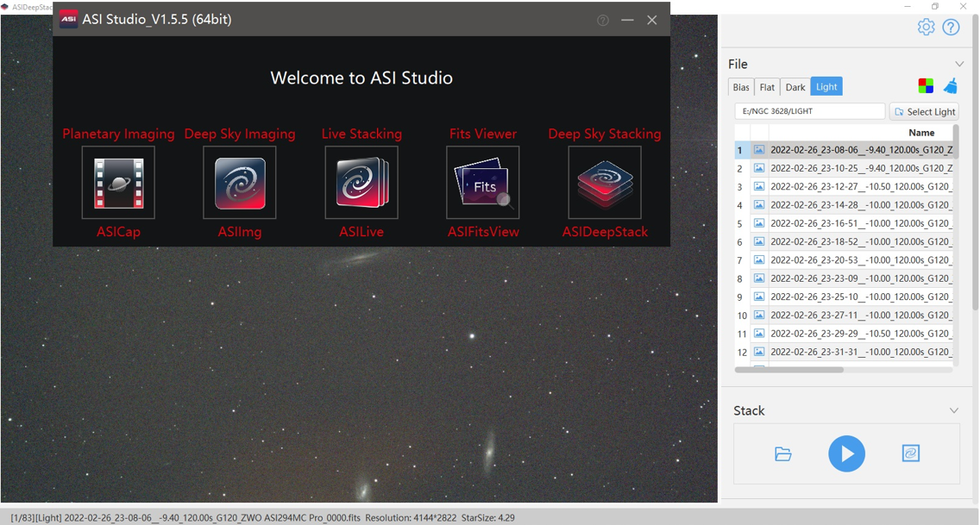Click ASI Studio help icon in title bar

[x=602, y=20]
